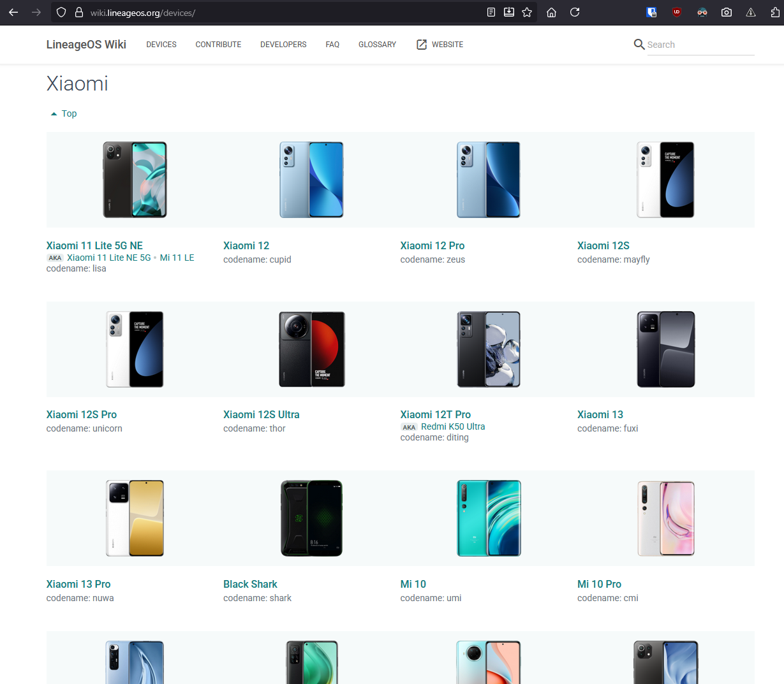This screenshot has width=784, height=684.
Task: Open the Xiaomi 12 device link
Action: click(x=246, y=245)
